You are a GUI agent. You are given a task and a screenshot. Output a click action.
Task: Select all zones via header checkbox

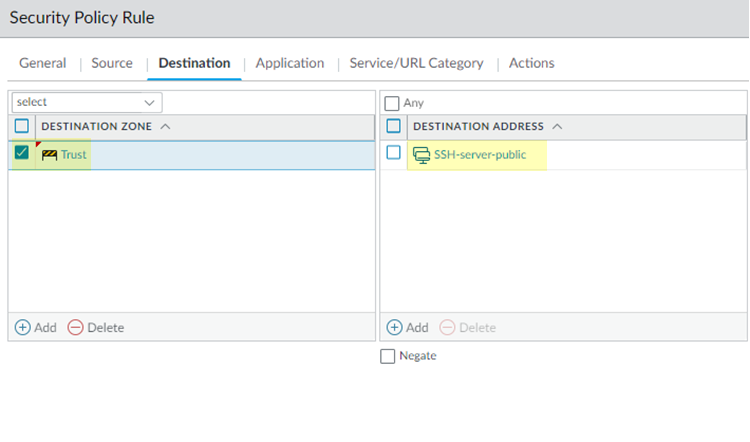click(22, 126)
